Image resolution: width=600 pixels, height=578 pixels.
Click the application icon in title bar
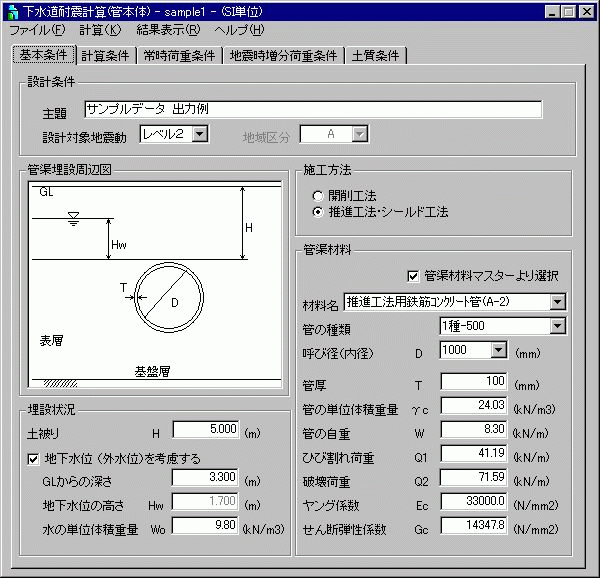[x=13, y=12]
